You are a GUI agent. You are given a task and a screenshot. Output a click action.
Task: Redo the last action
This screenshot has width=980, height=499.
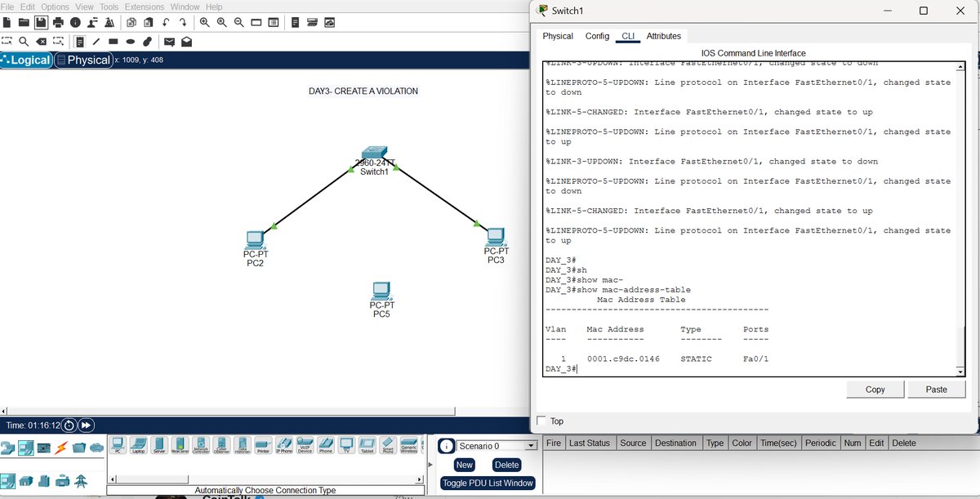click(183, 22)
